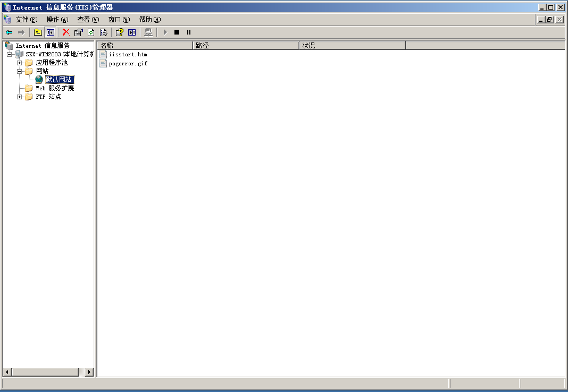Click the red X Delete icon
This screenshot has height=392, width=568.
pos(66,32)
